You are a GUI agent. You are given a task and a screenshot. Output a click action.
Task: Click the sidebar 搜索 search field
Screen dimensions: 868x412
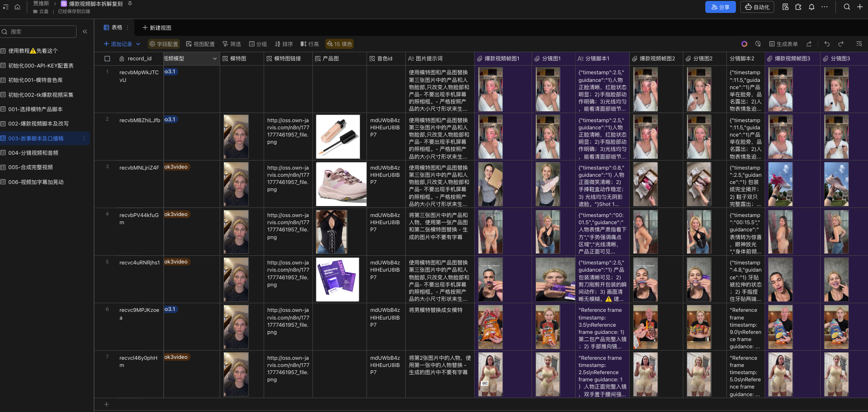(x=38, y=32)
